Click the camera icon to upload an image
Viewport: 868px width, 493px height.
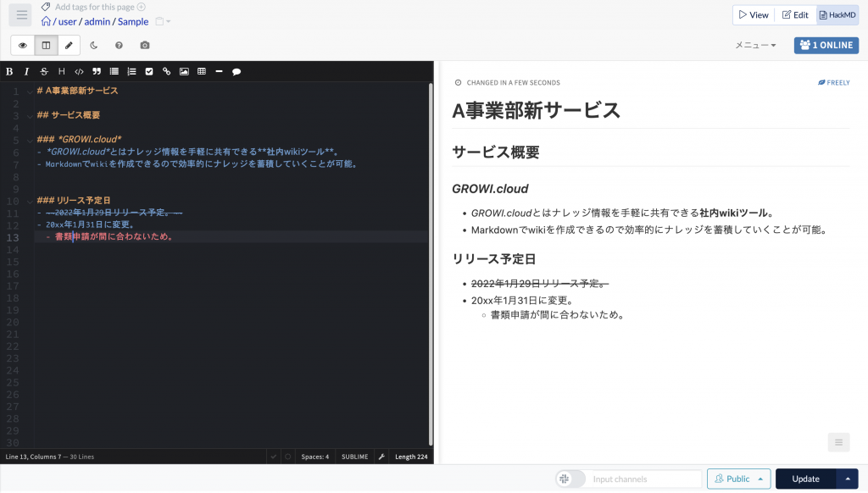(x=145, y=45)
